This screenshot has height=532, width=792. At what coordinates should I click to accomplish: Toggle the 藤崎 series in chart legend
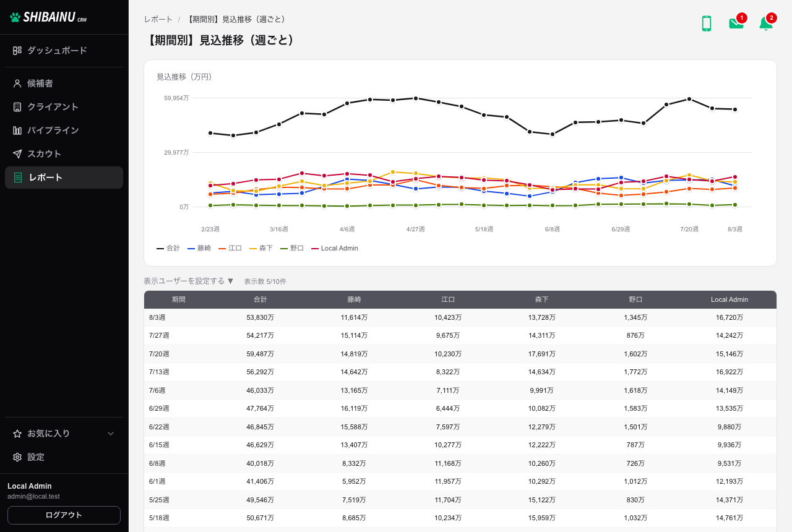[x=199, y=248]
